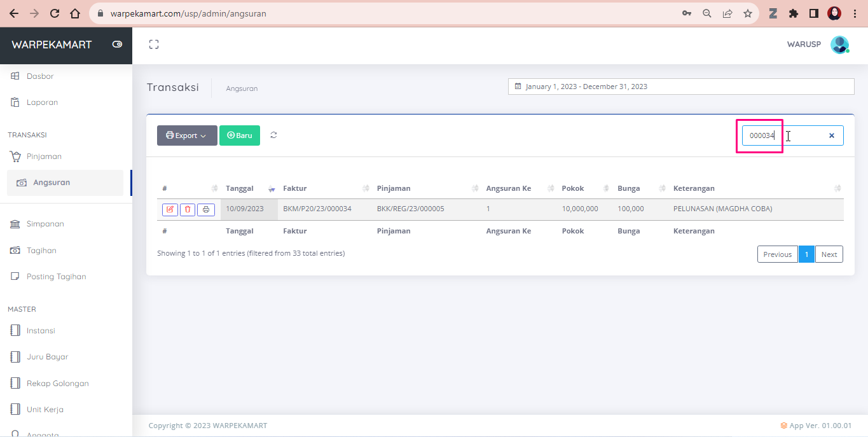Open Instansi master menu
The image size is (868, 437).
coord(41,331)
